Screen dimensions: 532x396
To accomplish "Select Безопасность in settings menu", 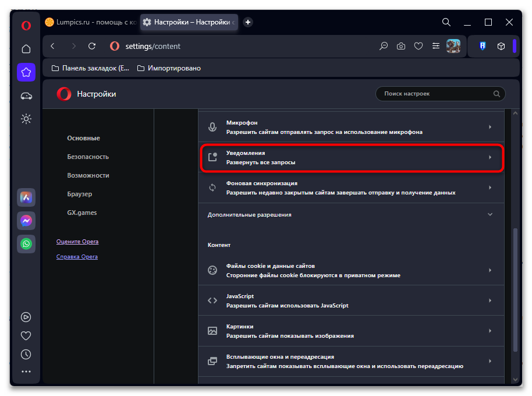I will 88,157.
